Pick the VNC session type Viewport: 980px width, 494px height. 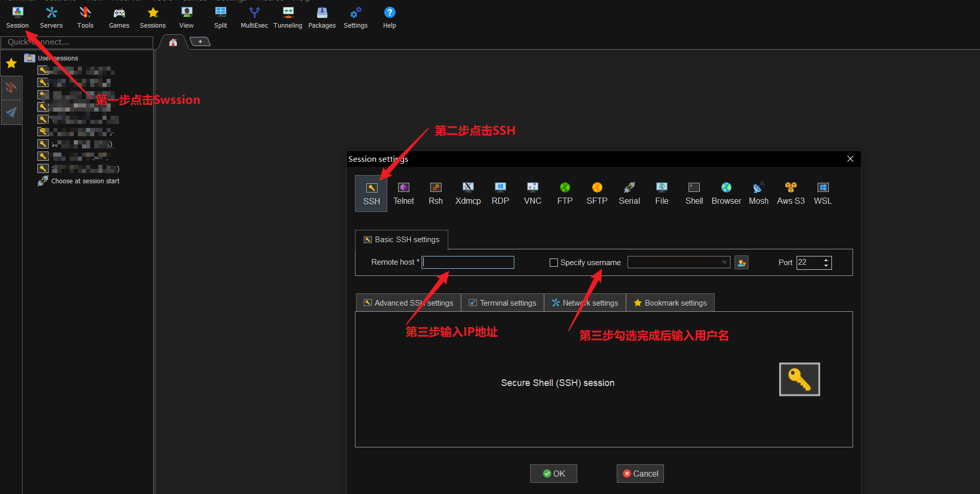(532, 193)
